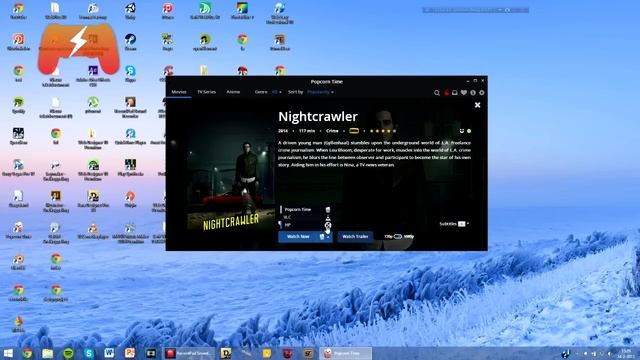Choose Popcorn Time in the player list
Screen dimensions: 640x360
305,209
